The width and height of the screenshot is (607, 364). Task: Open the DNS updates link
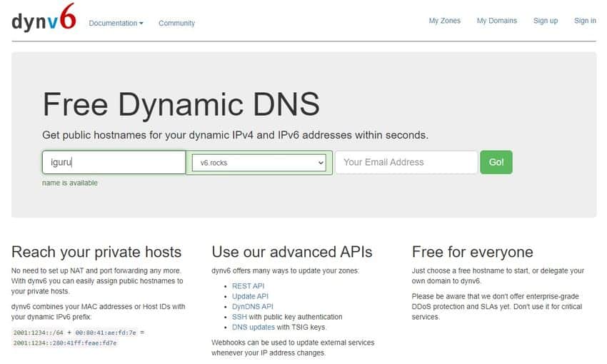[254, 328]
